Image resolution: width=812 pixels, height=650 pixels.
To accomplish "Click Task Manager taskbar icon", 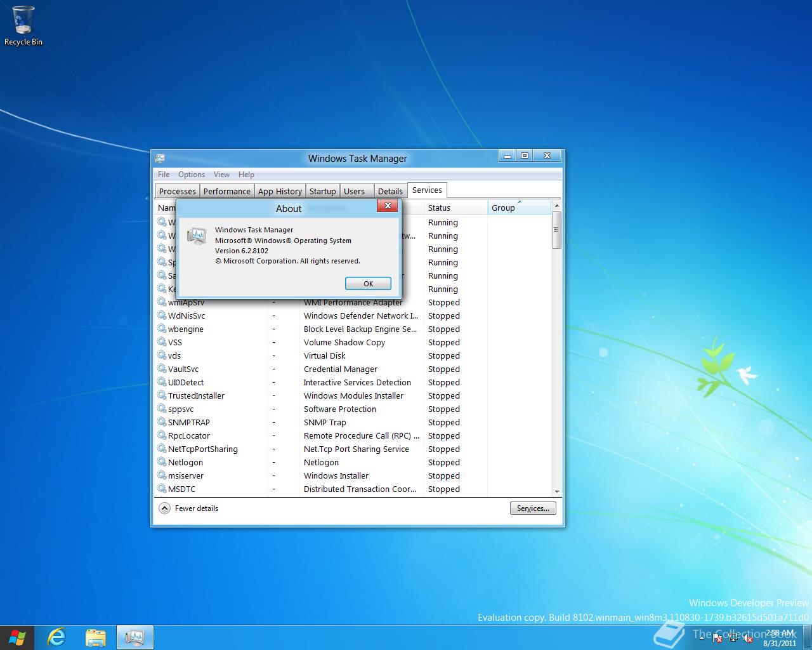I will pyautogui.click(x=134, y=637).
